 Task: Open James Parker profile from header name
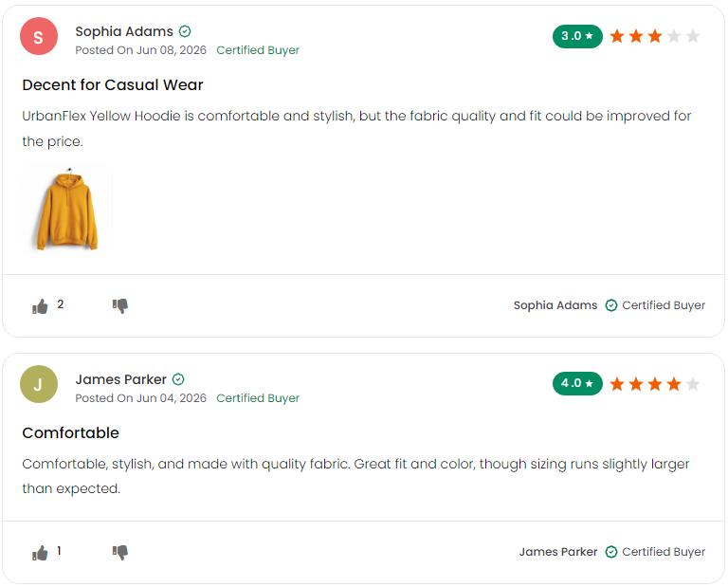tap(120, 379)
